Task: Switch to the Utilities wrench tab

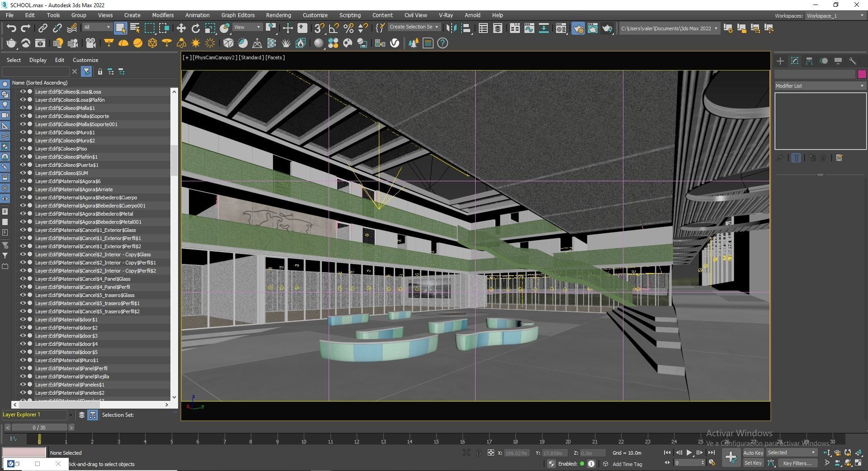Action: click(x=853, y=61)
